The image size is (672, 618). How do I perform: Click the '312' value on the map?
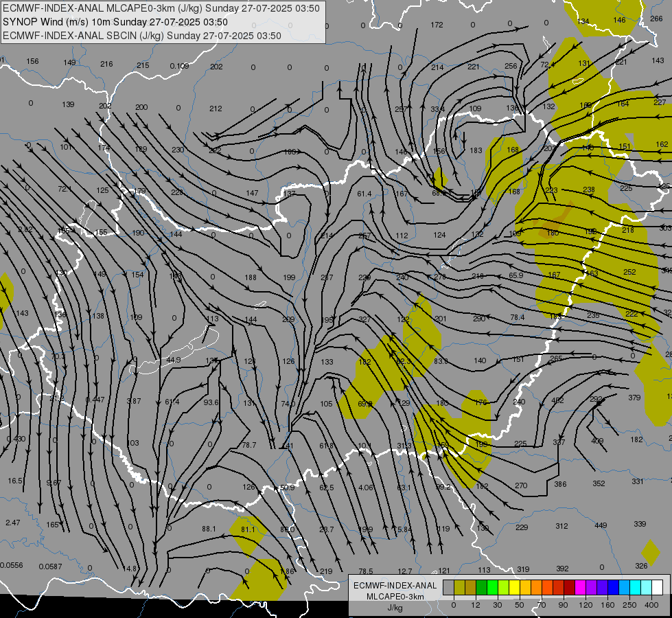(562, 526)
